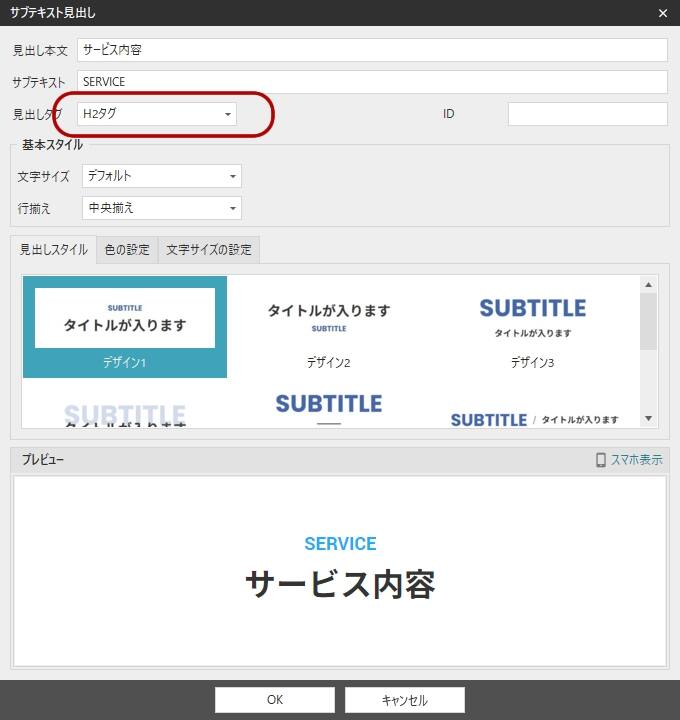The height and width of the screenshot is (720, 680).
Task: Select the faded SUBTITLE overlay design thumbnail
Action: [x=125, y=412]
